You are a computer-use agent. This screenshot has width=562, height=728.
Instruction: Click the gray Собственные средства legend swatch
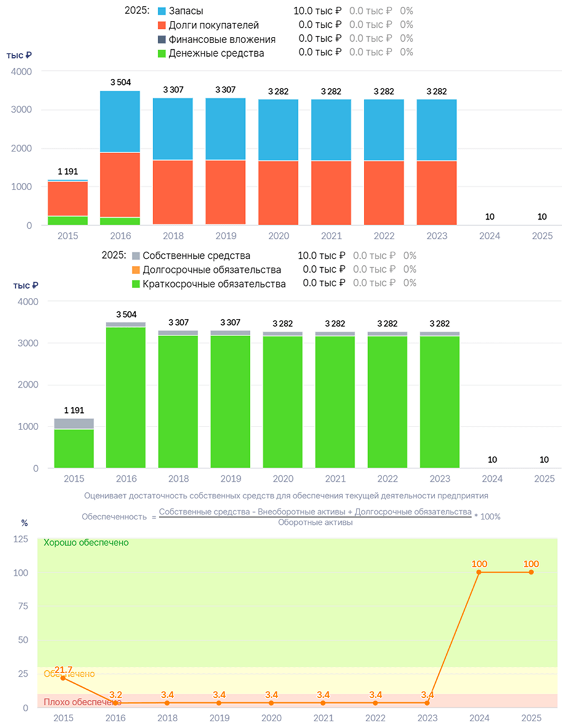tap(136, 256)
